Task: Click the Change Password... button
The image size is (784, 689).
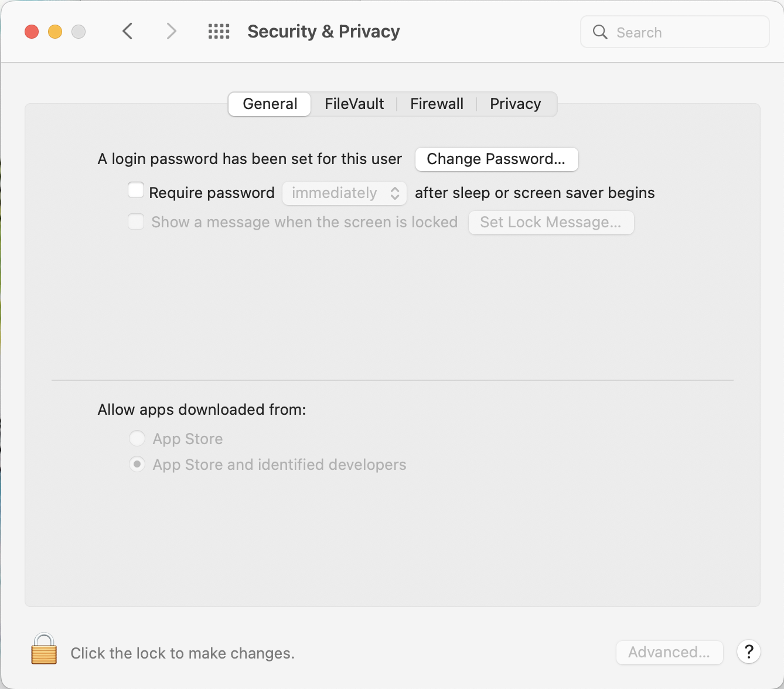Action: [497, 159]
